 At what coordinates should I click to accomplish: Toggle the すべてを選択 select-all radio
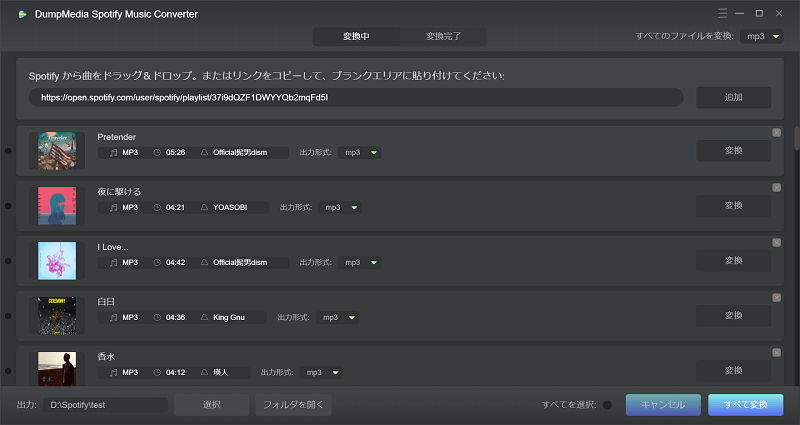[607, 405]
